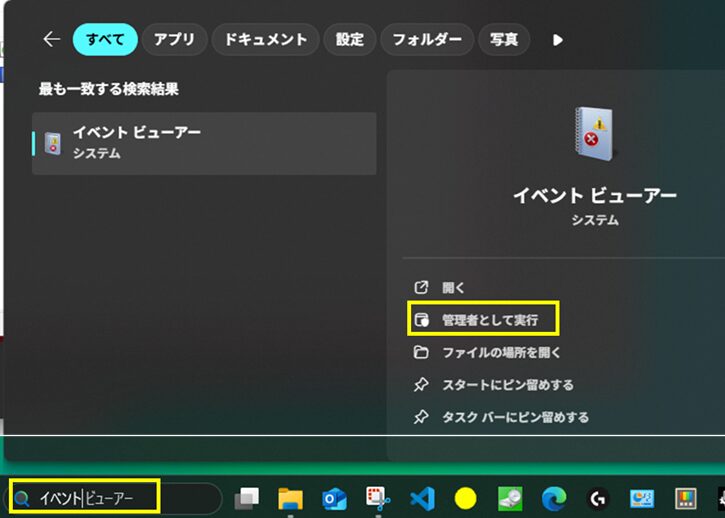This screenshot has width=725, height=518.
Task: Switch to the 写真 filter tab
Action: pos(504,40)
